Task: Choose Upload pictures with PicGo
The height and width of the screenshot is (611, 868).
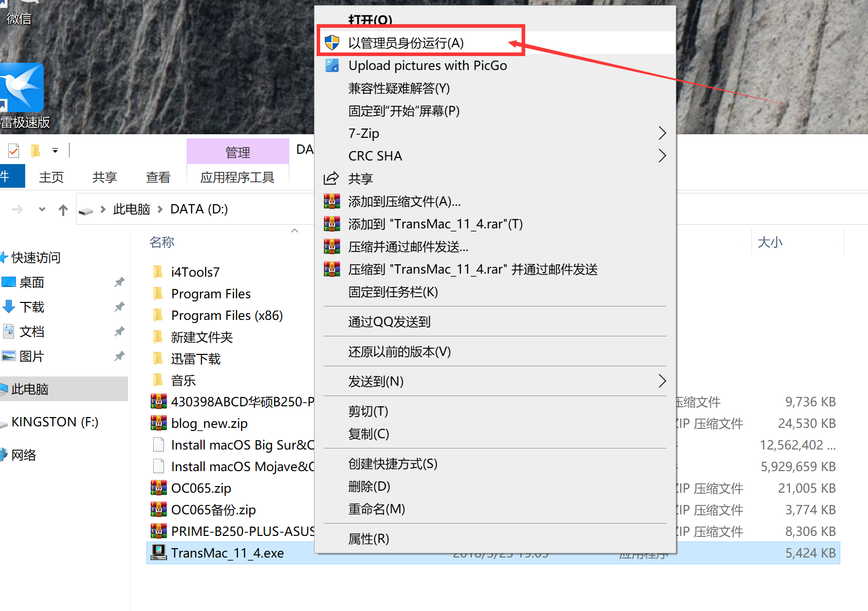Action: coord(495,65)
